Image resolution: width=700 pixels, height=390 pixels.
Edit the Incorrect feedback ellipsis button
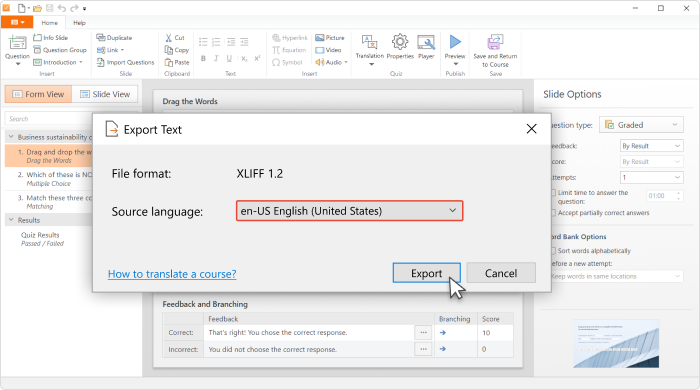click(x=423, y=349)
